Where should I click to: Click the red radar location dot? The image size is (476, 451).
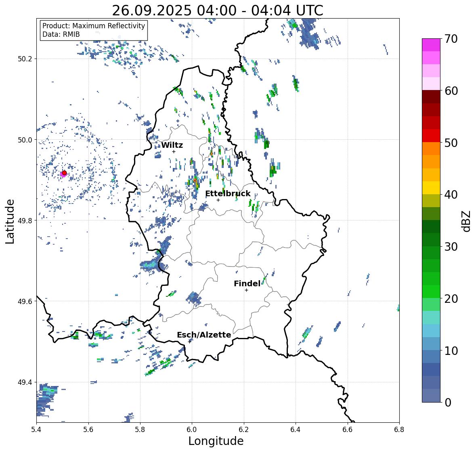(x=64, y=173)
